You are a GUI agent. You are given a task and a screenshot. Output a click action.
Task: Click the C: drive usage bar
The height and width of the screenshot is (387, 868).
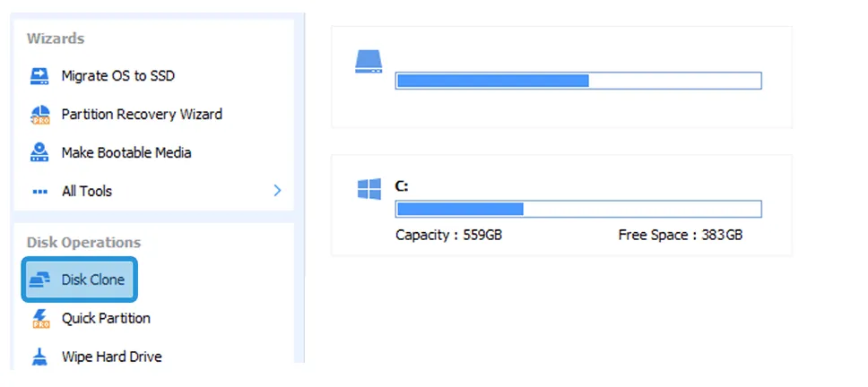(578, 209)
